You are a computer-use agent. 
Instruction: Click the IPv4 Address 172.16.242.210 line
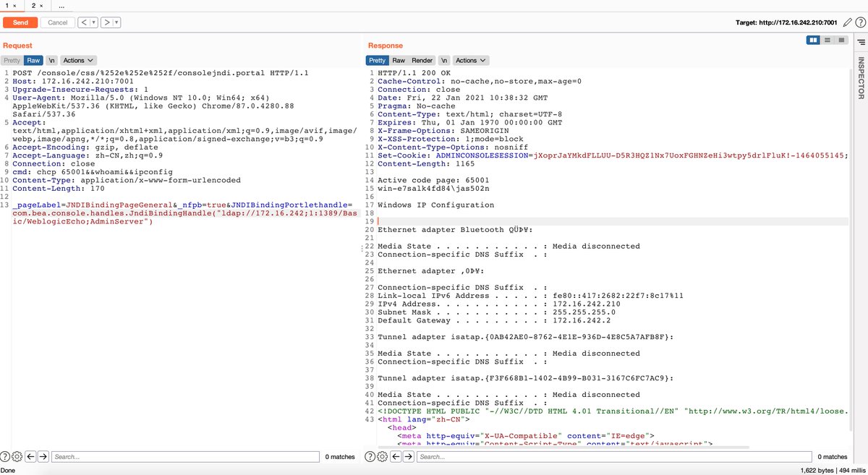pyautogui.click(x=498, y=304)
